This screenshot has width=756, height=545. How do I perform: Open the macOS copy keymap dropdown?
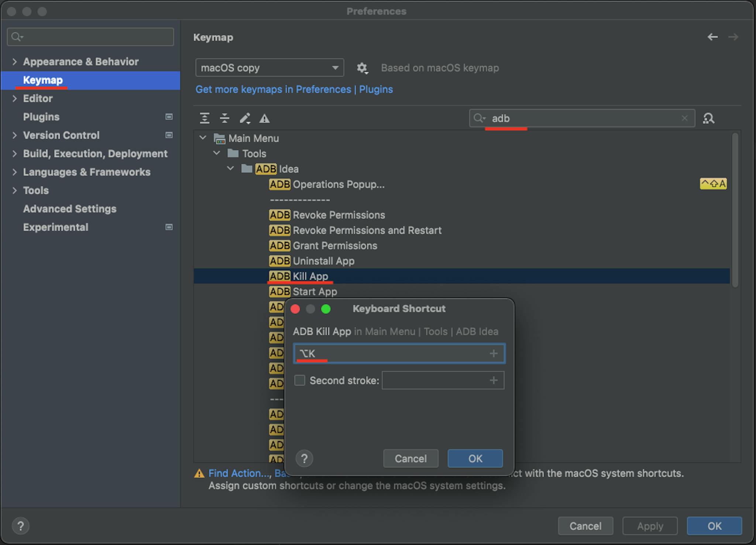pyautogui.click(x=269, y=68)
